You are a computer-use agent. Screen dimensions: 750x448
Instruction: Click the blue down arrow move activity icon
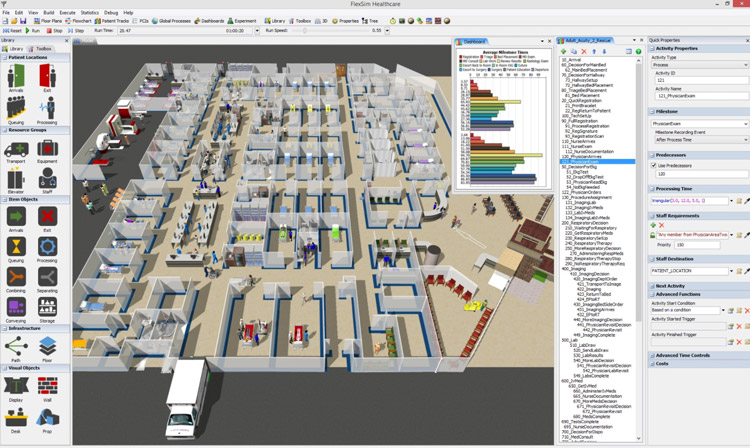604,51
